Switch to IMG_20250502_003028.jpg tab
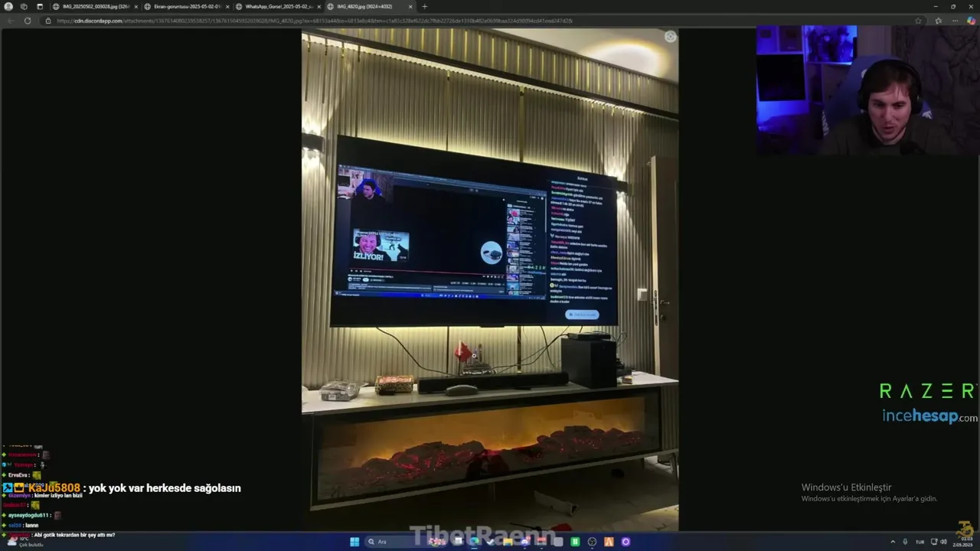Image resolution: width=980 pixels, height=551 pixels. [96, 6]
